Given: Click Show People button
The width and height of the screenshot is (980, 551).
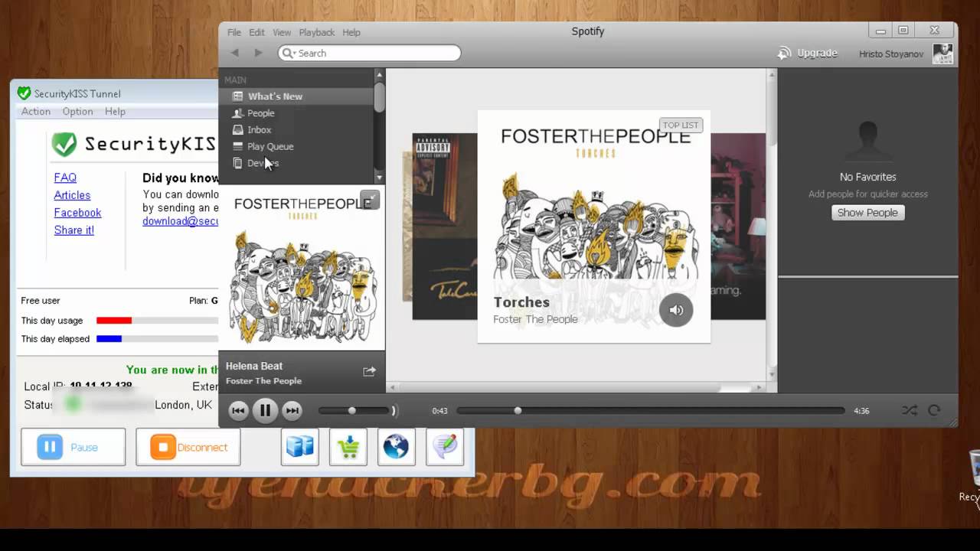Looking at the screenshot, I should tap(867, 213).
